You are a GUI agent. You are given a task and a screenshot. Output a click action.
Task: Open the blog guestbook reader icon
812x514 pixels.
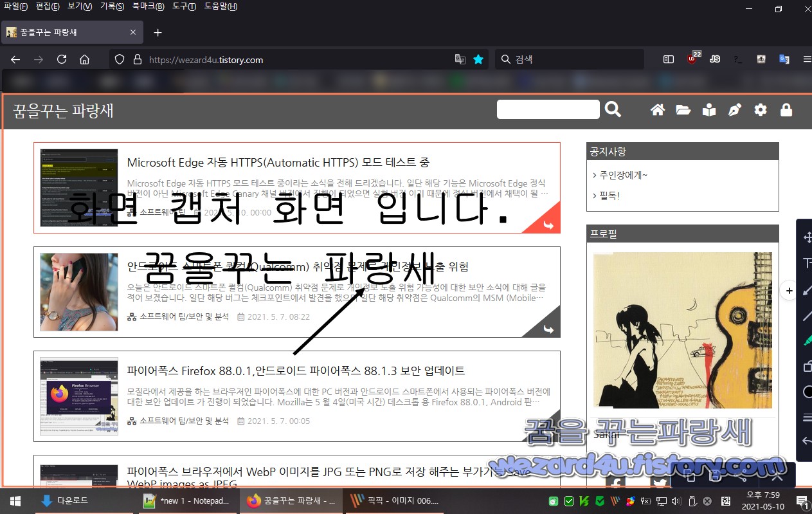709,110
